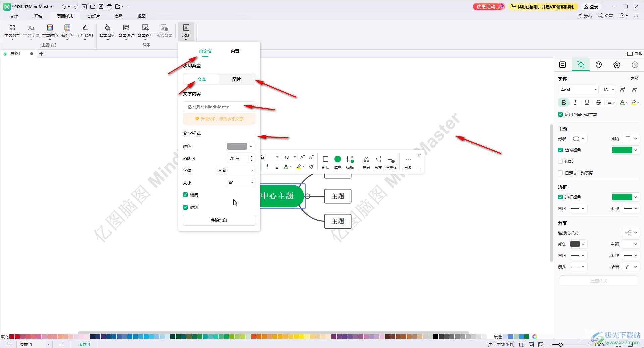Open the AI sparkle tab in right panel

pos(581,65)
